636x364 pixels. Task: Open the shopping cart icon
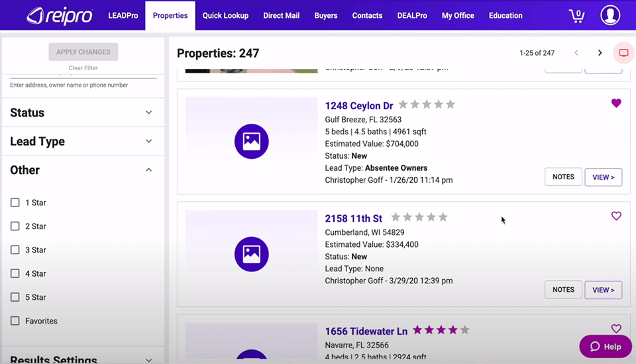[x=577, y=15]
